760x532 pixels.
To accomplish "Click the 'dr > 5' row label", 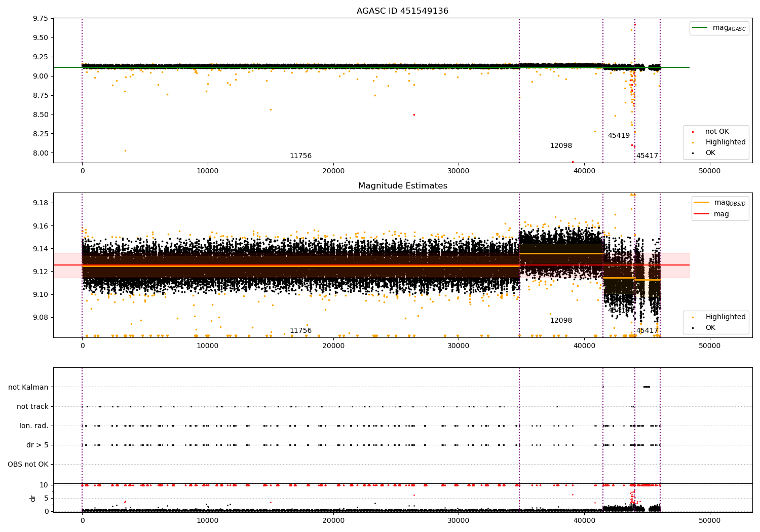I will (37, 445).
